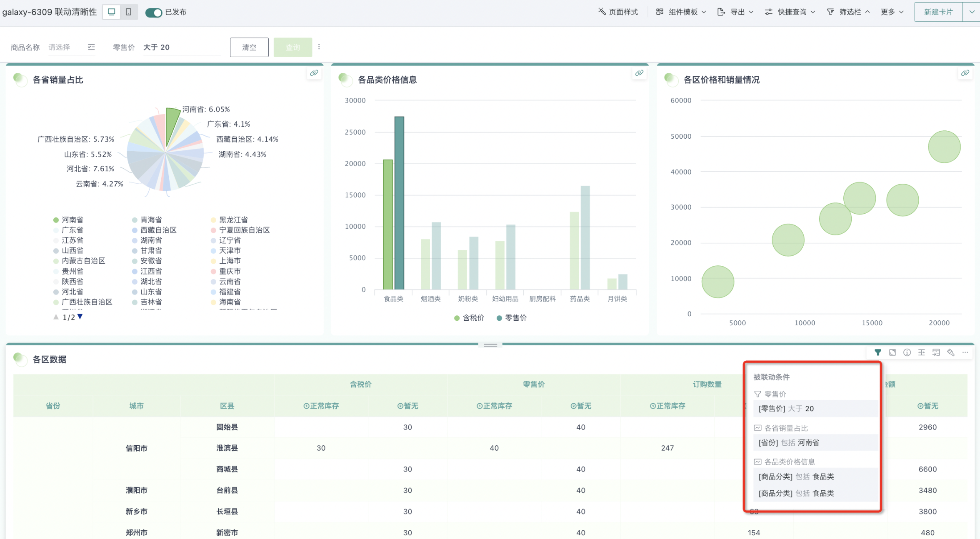Click the 订购数量 group header
980x539 pixels.
707,384
